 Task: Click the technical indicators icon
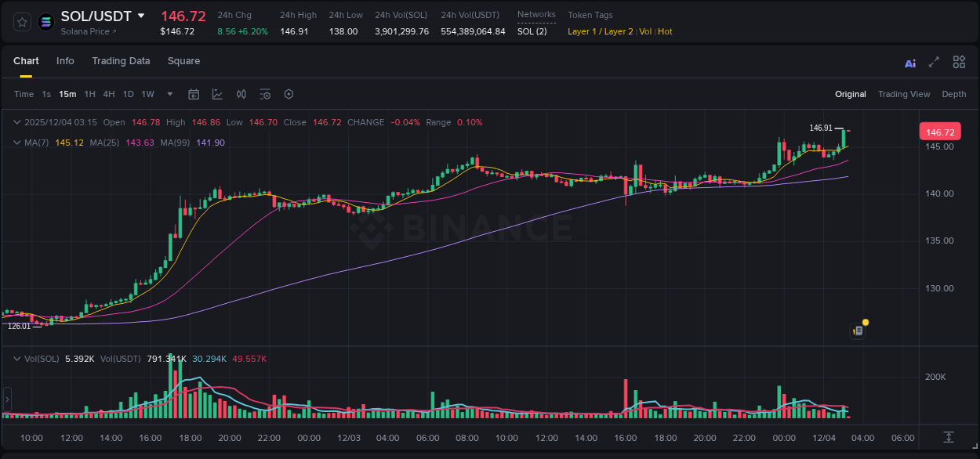241,94
